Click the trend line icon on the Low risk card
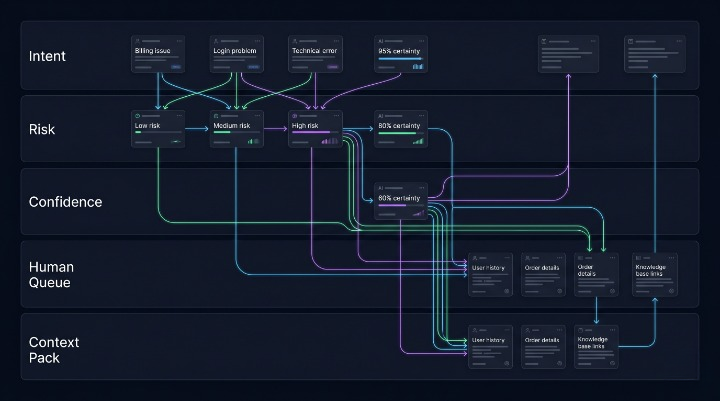The height and width of the screenshot is (401, 720). (176, 141)
